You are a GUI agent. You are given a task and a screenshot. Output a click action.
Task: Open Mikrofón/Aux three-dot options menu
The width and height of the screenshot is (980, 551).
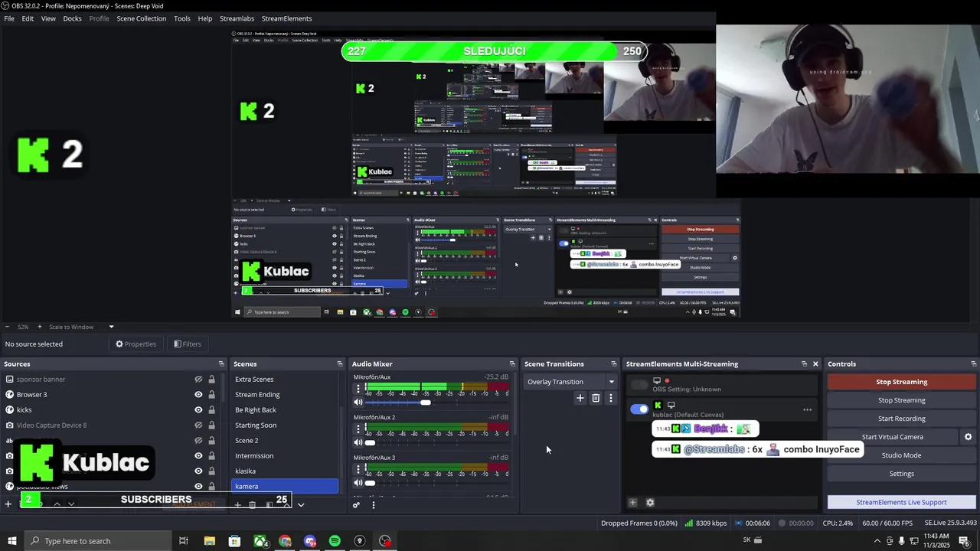pyautogui.click(x=358, y=389)
